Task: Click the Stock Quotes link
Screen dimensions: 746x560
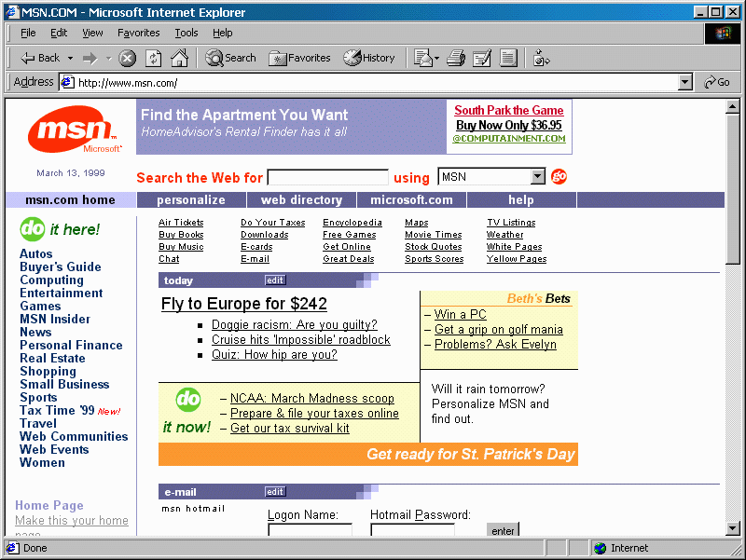Action: click(433, 247)
